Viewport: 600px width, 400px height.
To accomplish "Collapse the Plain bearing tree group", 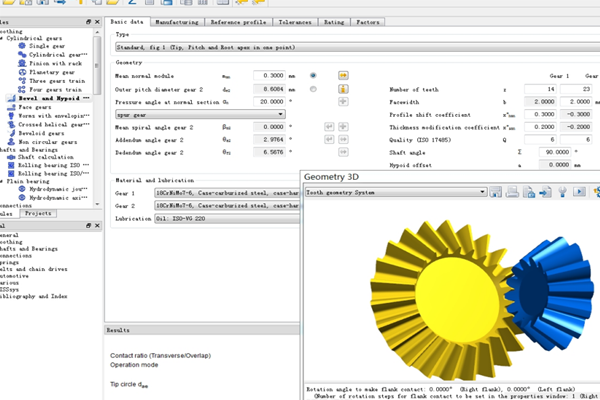I will pyautogui.click(x=2, y=181).
